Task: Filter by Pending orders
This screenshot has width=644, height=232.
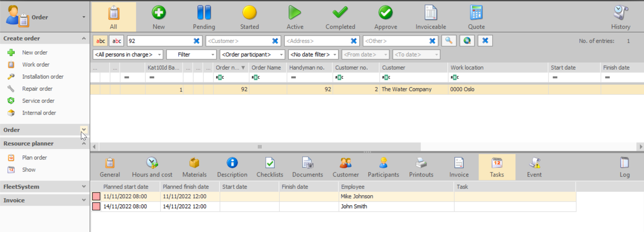Action: (204, 17)
